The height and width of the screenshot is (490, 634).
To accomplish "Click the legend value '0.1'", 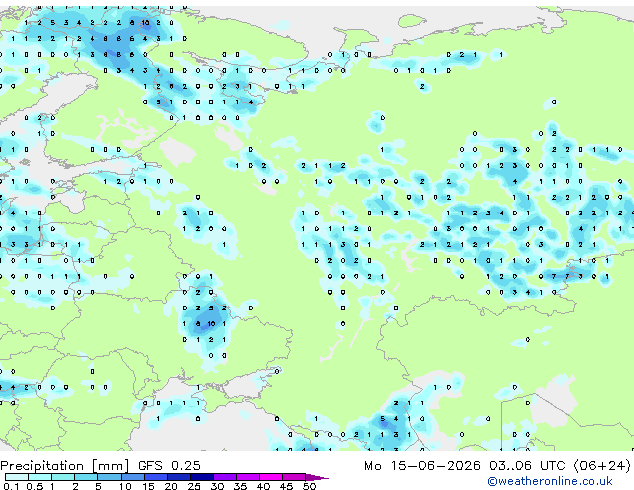I will coord(11,486).
